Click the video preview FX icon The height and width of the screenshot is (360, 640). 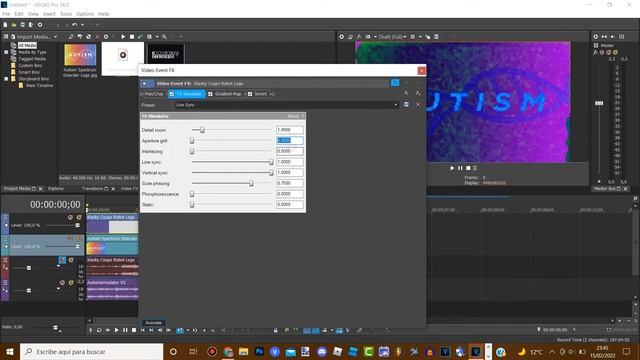(x=359, y=37)
